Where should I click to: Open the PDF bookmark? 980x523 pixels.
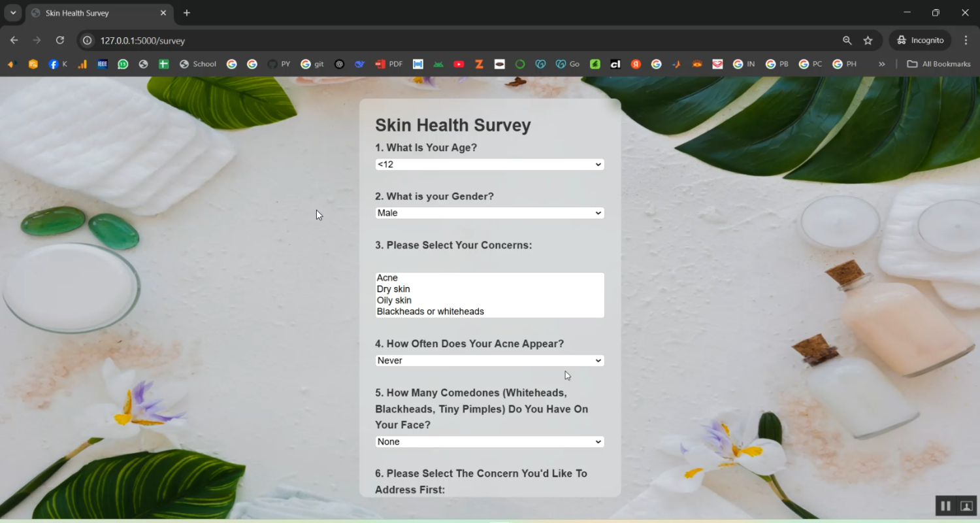click(x=389, y=64)
